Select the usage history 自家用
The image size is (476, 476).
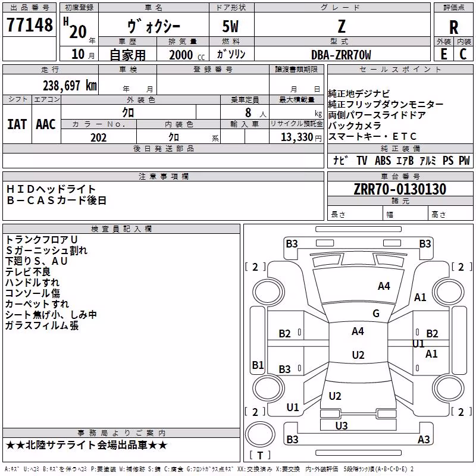[127, 55]
